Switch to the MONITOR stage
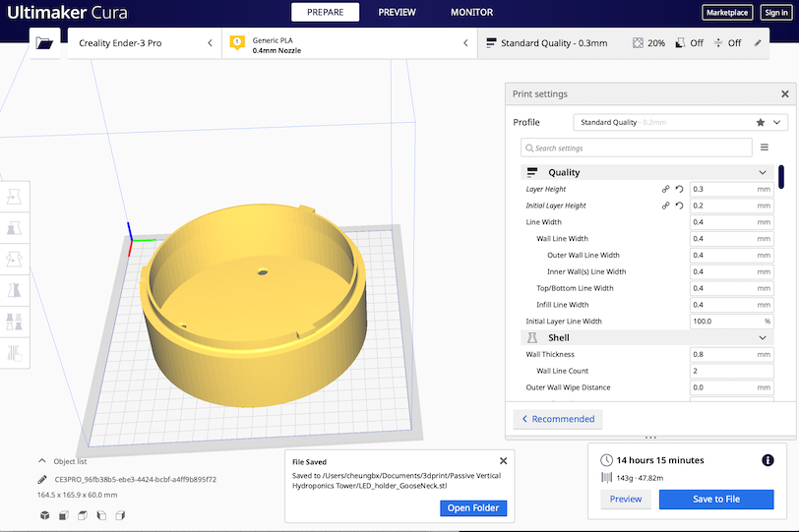 pyautogui.click(x=472, y=12)
